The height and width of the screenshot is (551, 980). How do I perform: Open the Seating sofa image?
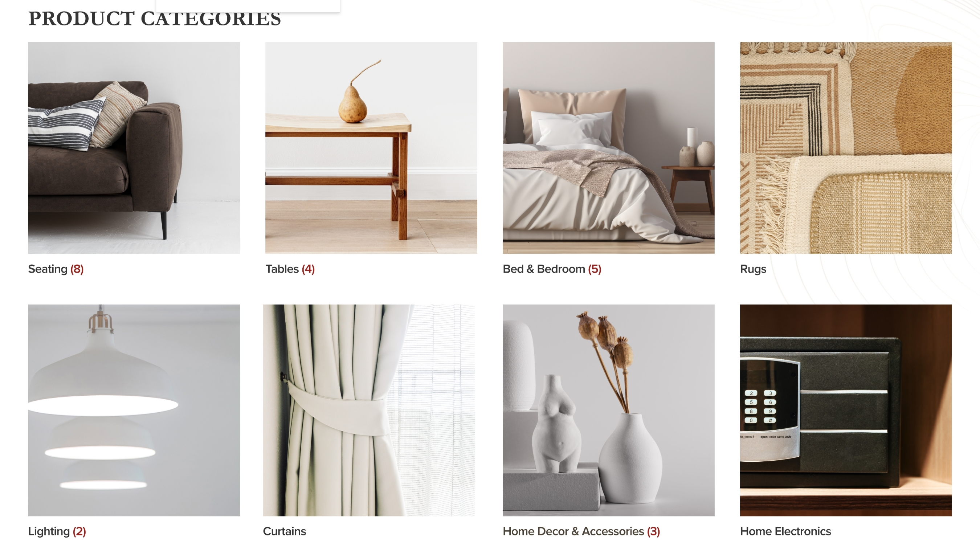point(134,148)
